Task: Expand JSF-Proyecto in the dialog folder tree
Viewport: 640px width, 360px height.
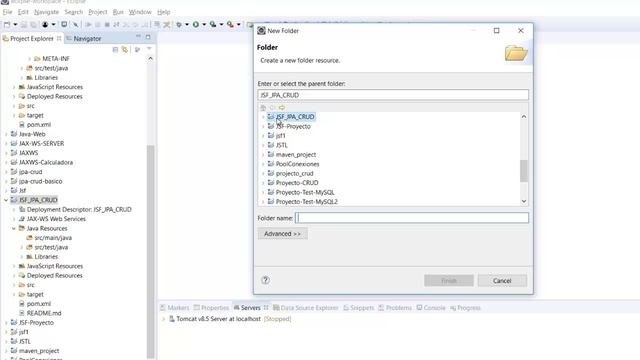Action: [263, 127]
